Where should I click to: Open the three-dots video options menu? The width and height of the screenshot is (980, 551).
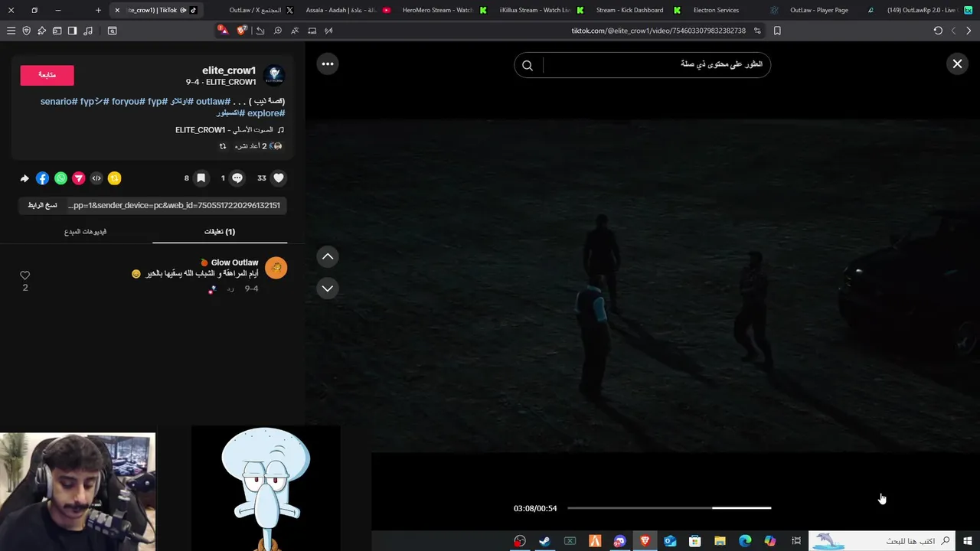coord(328,64)
